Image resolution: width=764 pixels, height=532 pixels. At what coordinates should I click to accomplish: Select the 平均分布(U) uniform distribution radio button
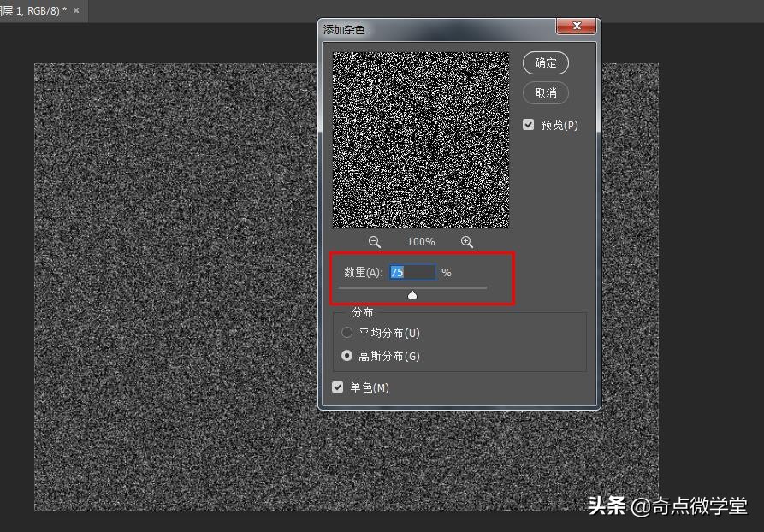[x=346, y=333]
